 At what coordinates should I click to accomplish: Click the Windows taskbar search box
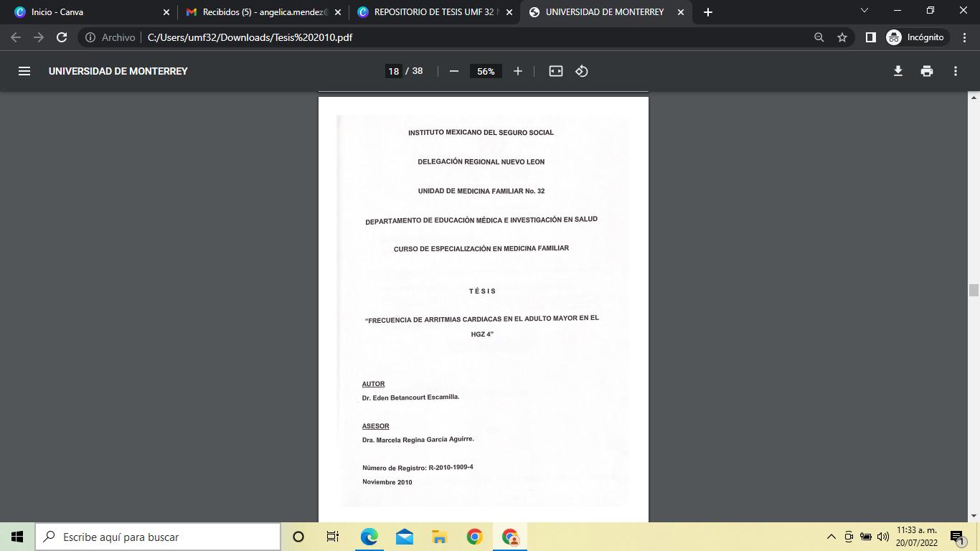(158, 537)
